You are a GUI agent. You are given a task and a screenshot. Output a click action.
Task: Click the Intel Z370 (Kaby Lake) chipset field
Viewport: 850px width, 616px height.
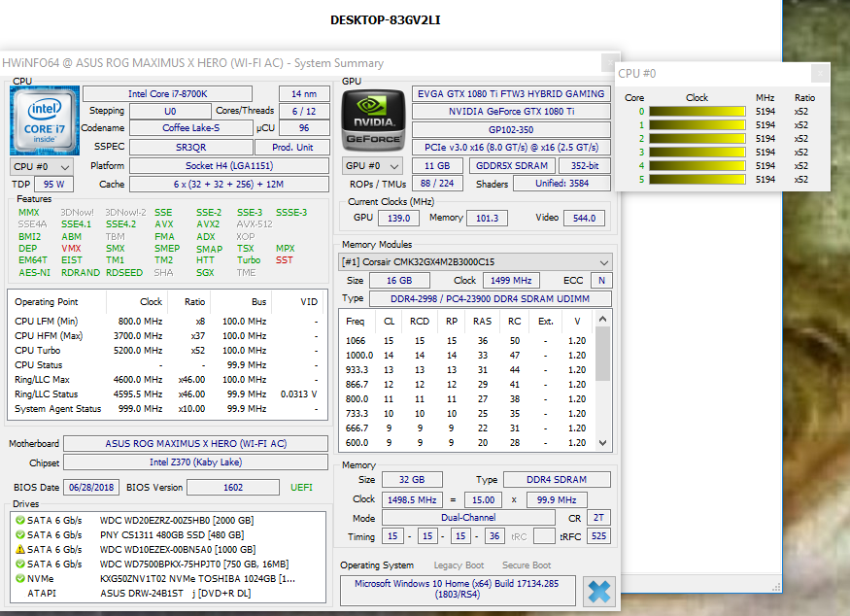coord(195,462)
